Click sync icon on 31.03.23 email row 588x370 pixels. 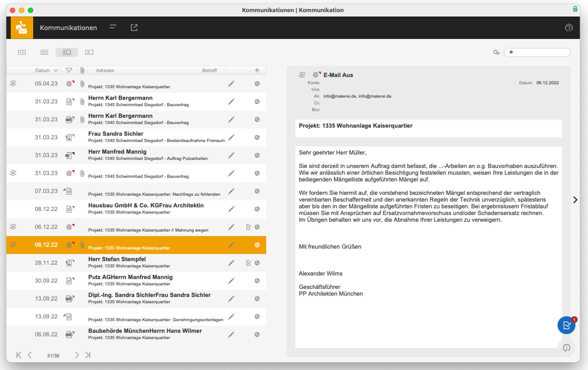click(x=13, y=173)
